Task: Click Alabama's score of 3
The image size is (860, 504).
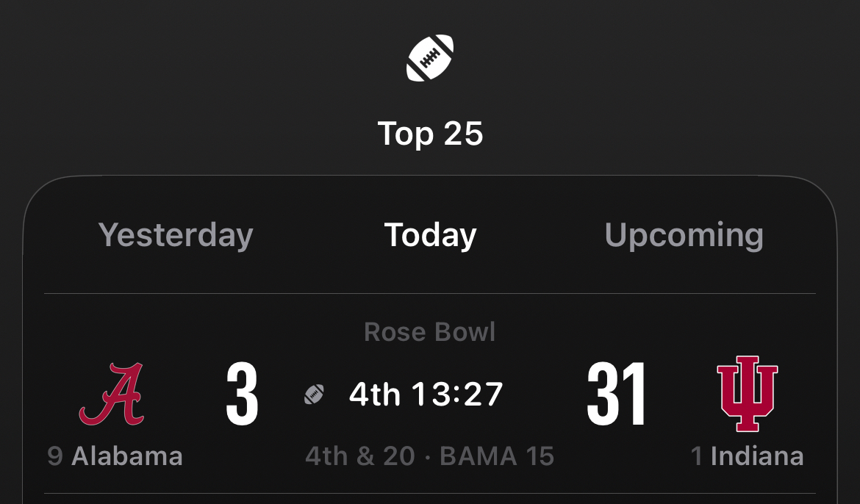Action: pos(242,395)
